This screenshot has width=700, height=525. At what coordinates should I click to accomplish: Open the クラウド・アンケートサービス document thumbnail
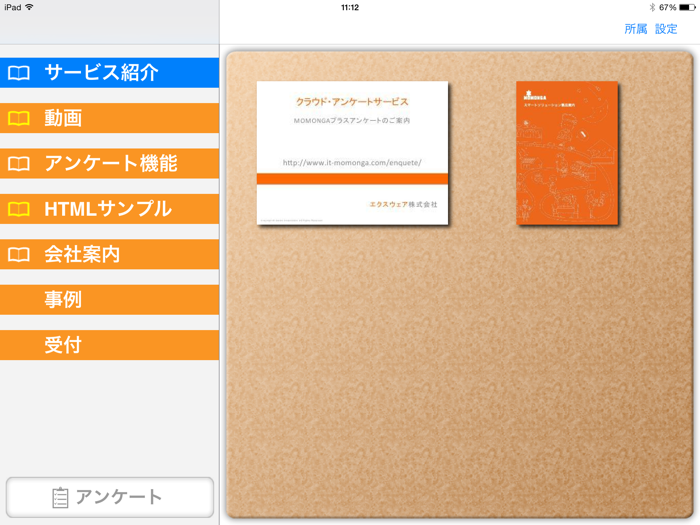(352, 153)
